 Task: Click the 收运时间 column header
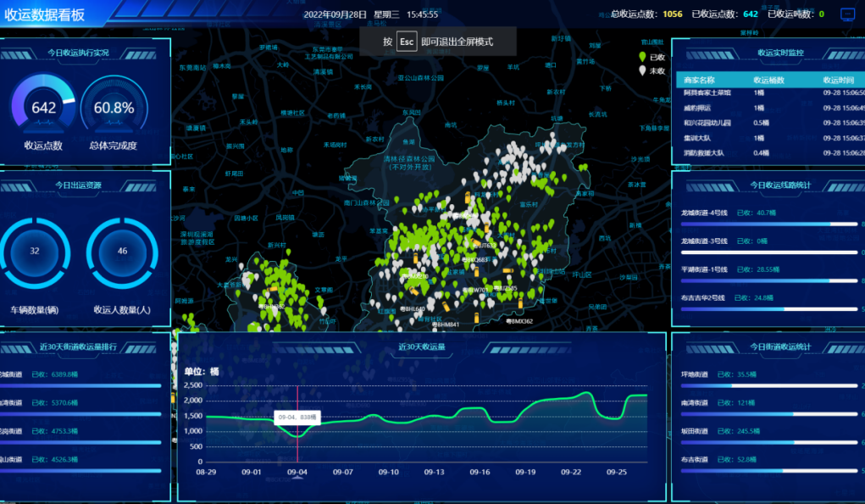pyautogui.click(x=839, y=80)
